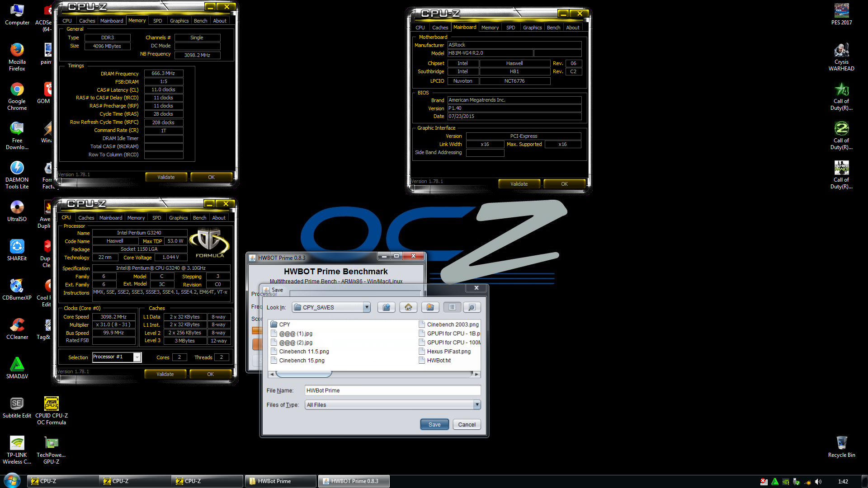The width and height of the screenshot is (868, 488).
Task: Open DAEMON Tools Lite desktop icon
Action: click(x=17, y=175)
